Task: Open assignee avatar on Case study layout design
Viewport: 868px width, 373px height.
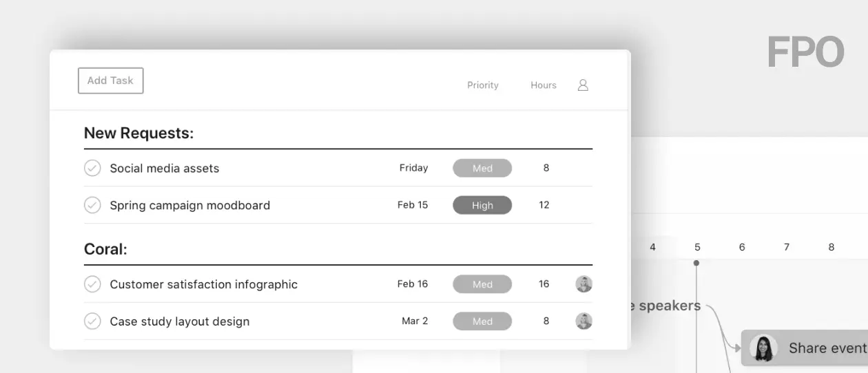Action: pos(584,321)
